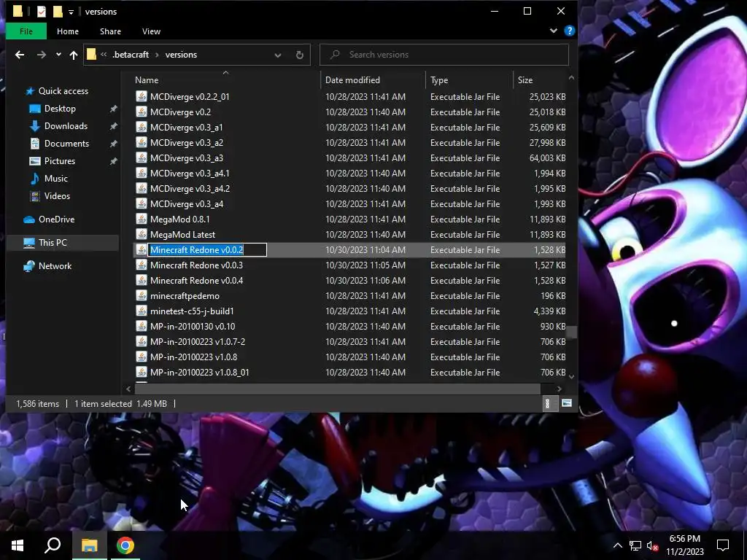
Task: Open the volume muted tray icon
Action: pyautogui.click(x=652, y=545)
